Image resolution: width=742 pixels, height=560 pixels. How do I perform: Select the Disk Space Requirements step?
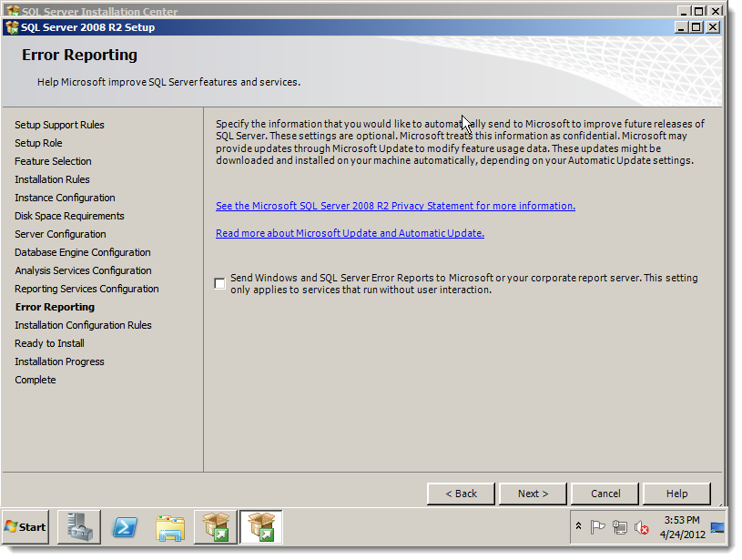pyautogui.click(x=69, y=216)
